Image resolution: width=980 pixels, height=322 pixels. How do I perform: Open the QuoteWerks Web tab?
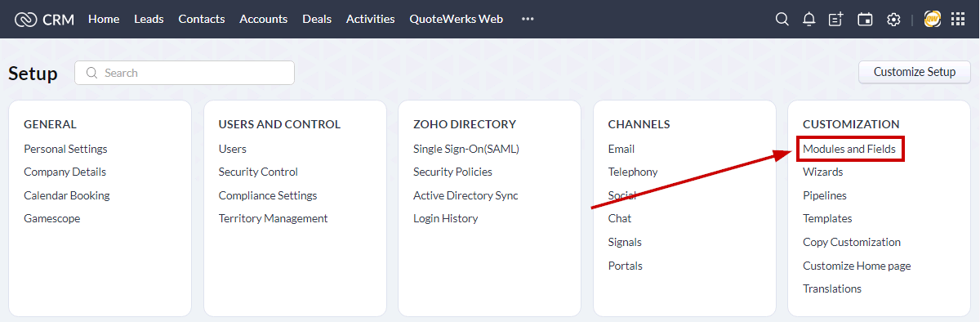(457, 19)
